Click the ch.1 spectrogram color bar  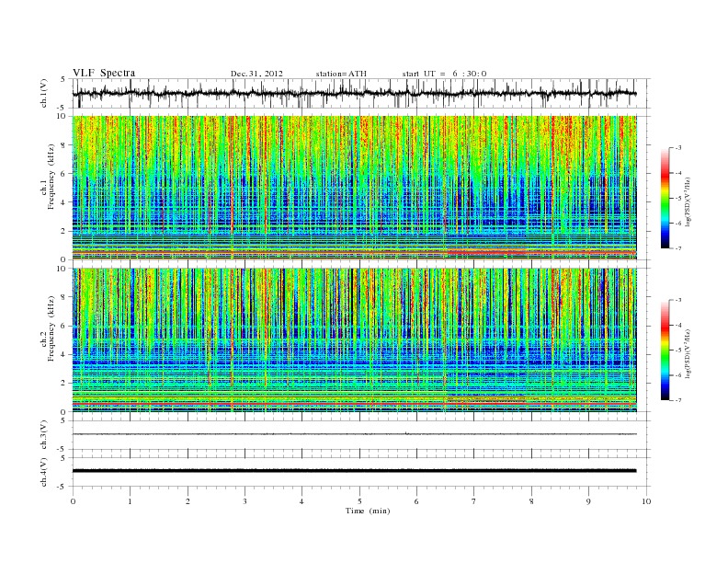[665, 198]
